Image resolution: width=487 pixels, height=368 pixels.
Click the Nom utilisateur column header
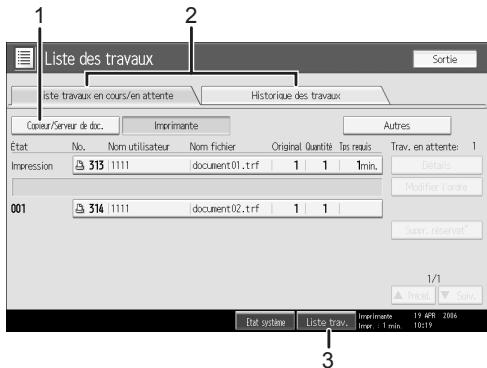coord(139,147)
